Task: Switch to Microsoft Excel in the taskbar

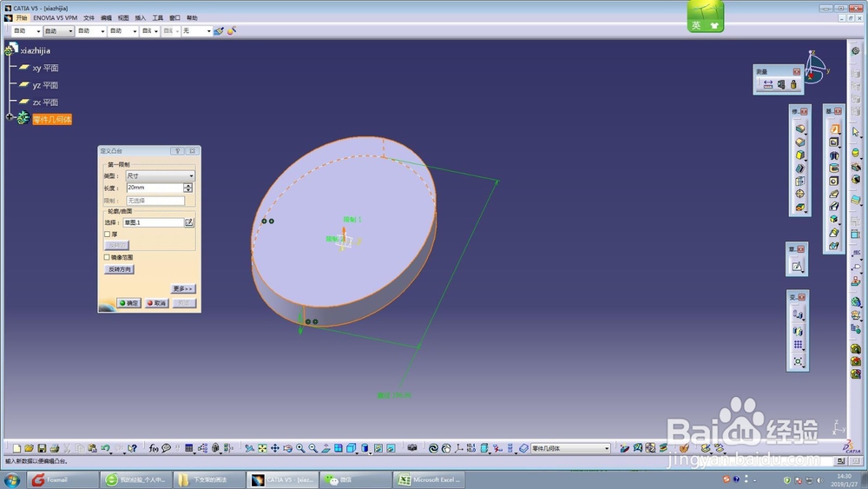Action: [430, 479]
